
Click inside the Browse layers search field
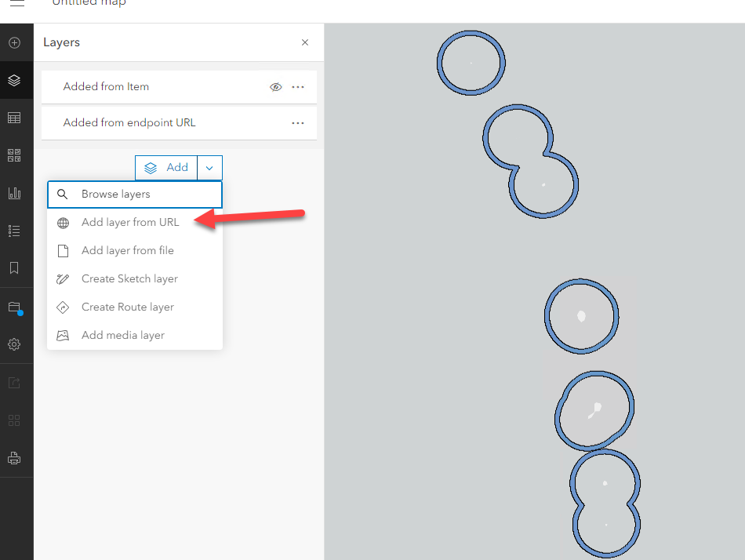(133, 194)
